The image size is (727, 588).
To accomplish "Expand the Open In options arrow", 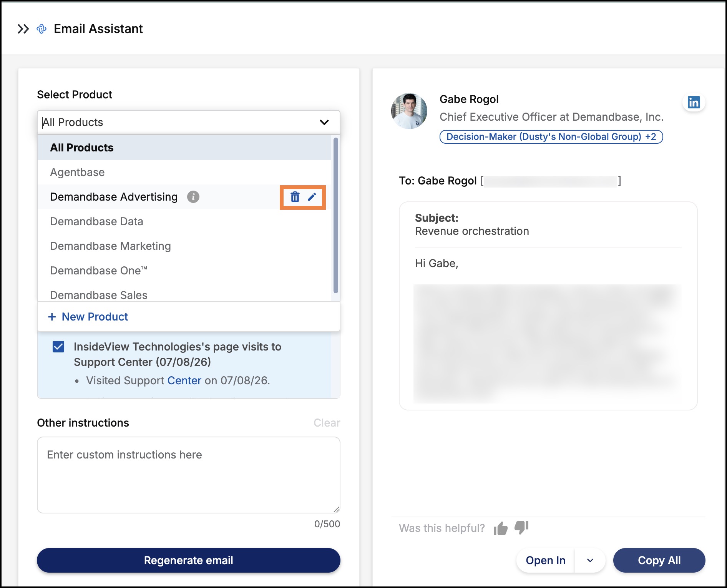I will tap(590, 560).
